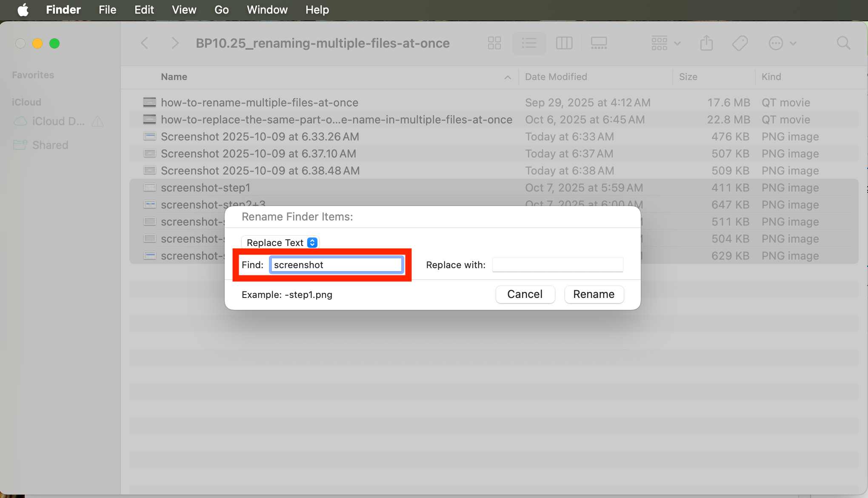
Task: Reverse sort order on the Name column
Action: [507, 77]
